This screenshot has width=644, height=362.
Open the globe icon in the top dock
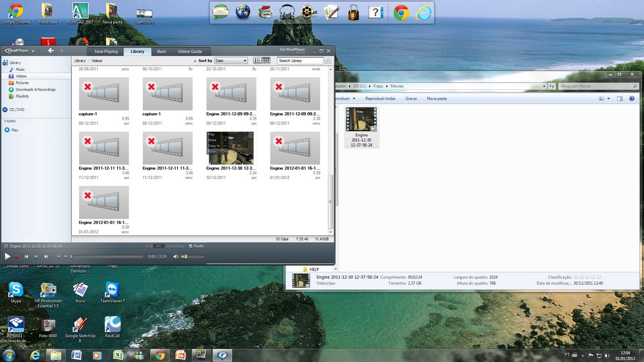tap(243, 12)
